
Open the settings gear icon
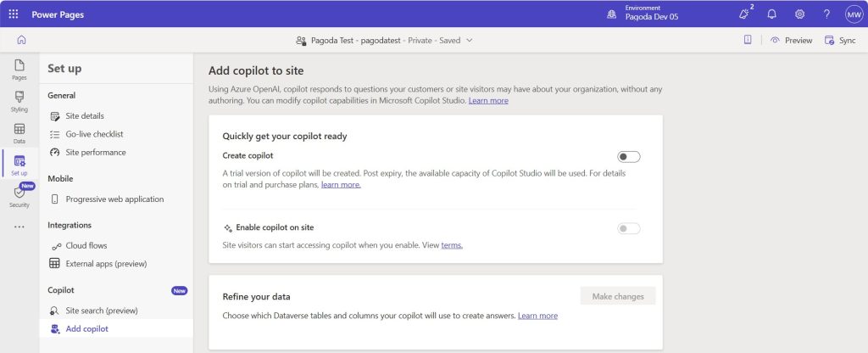799,14
